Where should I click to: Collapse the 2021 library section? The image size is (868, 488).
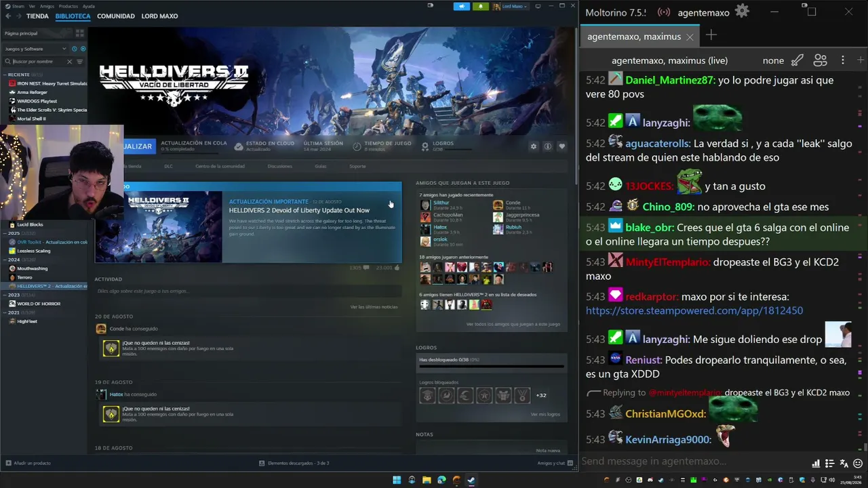(x=5, y=312)
